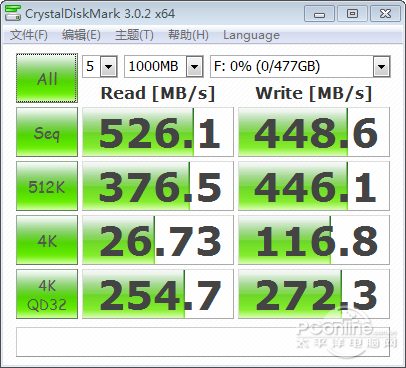This screenshot has width=406, height=368.
Task: Open the 文件(F) menu
Action: pos(29,35)
